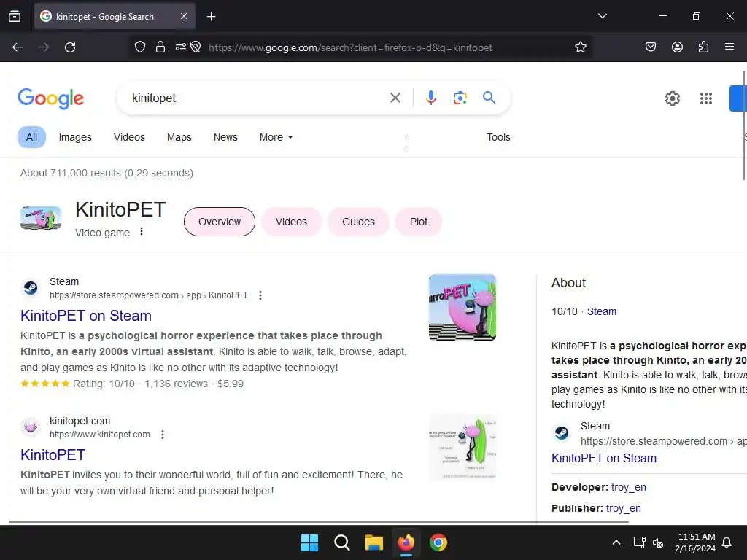Open the notification bell in the tray

pyautogui.click(x=727, y=542)
